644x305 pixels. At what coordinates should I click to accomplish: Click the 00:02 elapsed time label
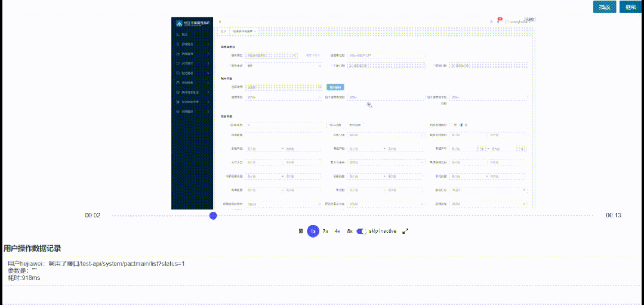coord(93,215)
